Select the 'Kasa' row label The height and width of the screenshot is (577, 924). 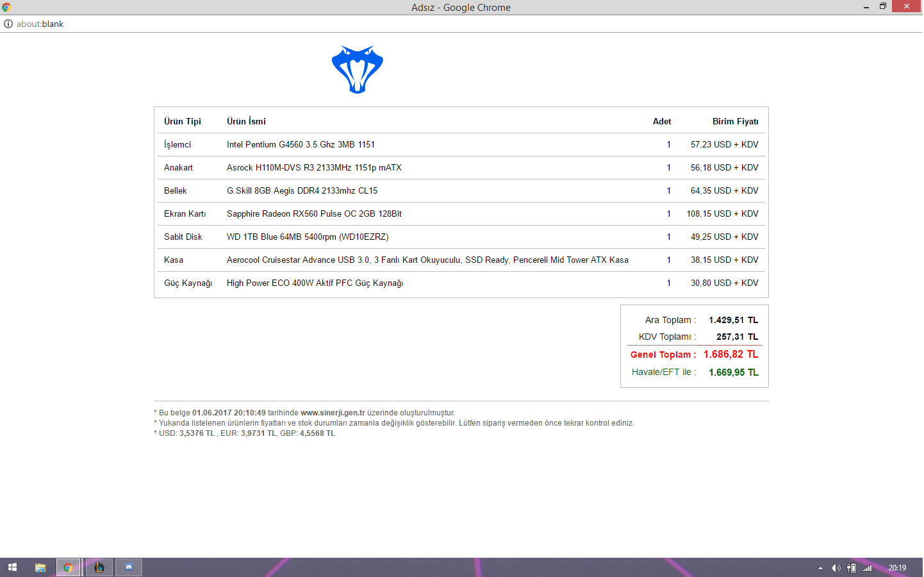click(174, 260)
